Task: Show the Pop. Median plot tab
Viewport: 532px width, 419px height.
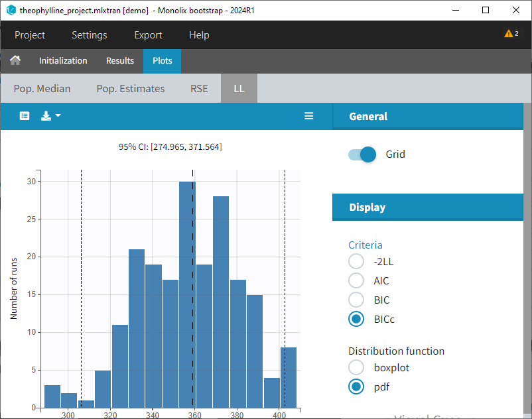Action: click(42, 88)
